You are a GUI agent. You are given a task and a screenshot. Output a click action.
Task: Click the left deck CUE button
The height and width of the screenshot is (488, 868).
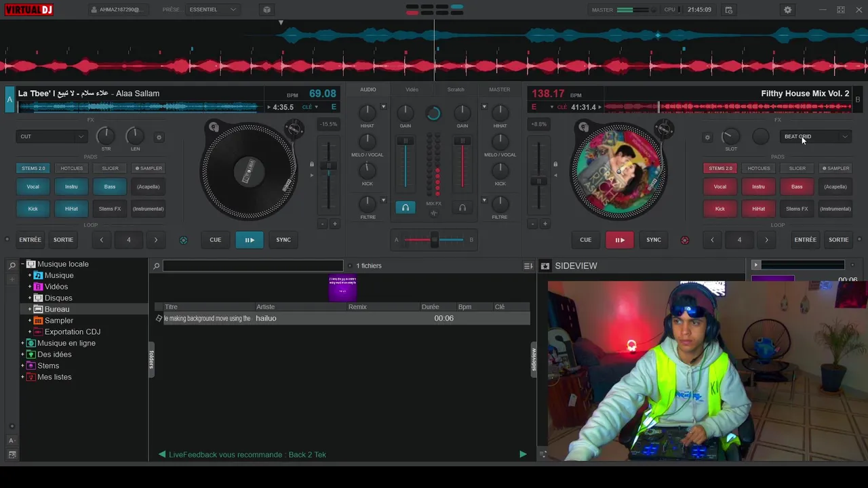pyautogui.click(x=216, y=239)
